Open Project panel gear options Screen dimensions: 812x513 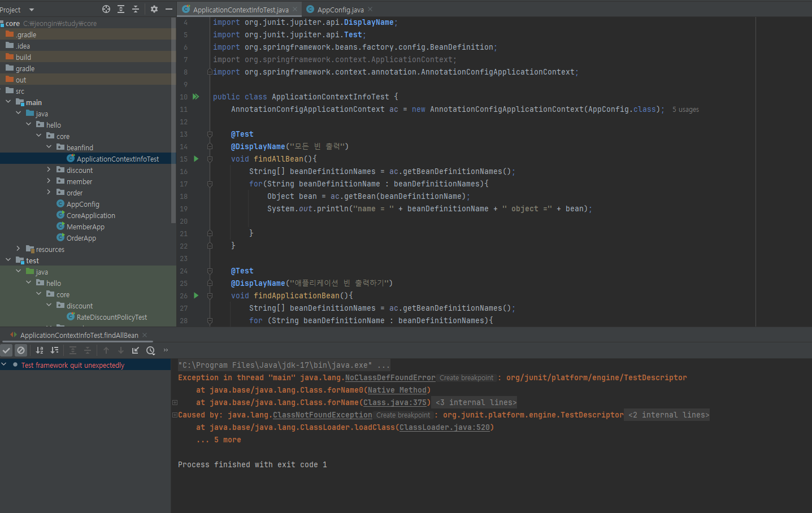tap(154, 9)
